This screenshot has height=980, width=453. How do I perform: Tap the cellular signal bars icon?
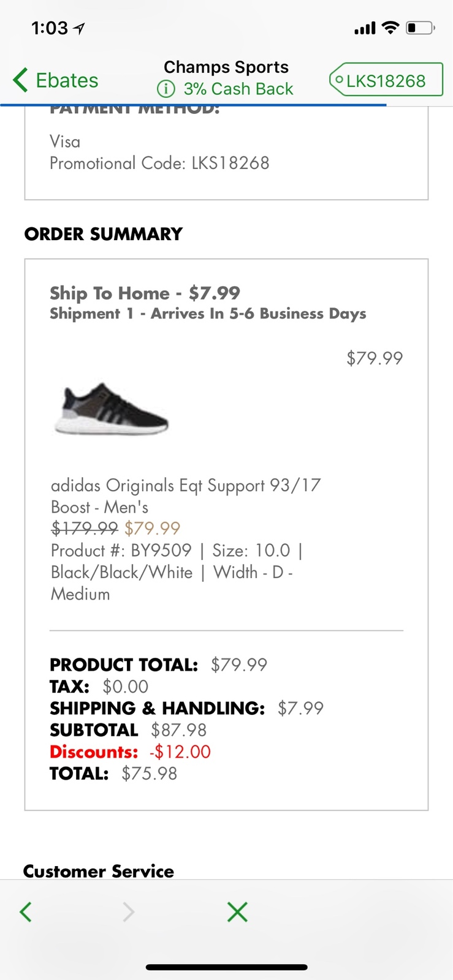point(365,28)
